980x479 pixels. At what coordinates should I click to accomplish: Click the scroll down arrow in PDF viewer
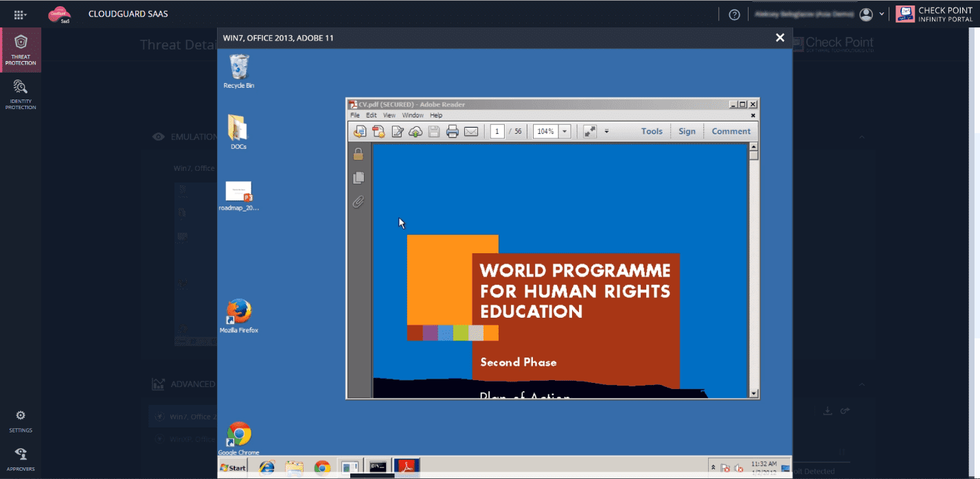(x=753, y=393)
